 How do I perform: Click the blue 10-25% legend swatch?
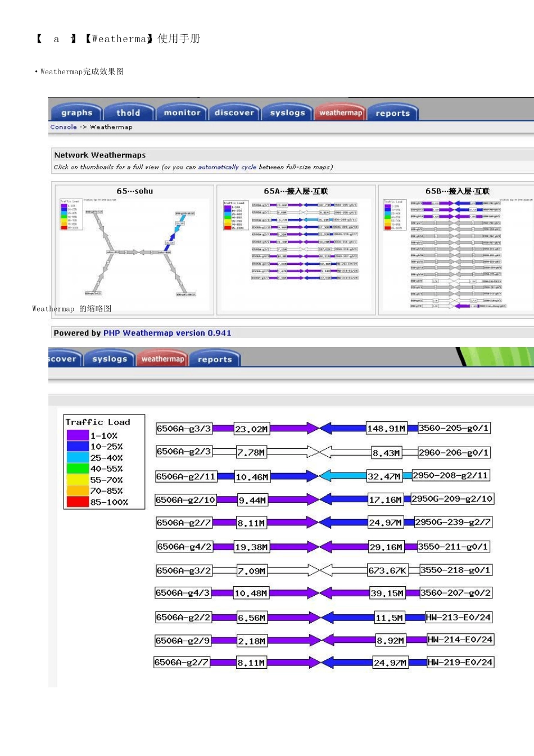point(78,447)
